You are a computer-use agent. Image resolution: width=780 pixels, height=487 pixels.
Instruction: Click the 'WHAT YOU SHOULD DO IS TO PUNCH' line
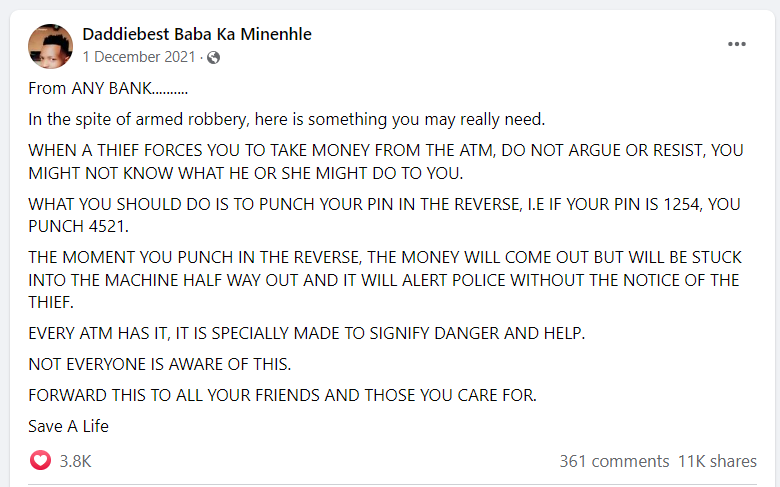[x=384, y=204]
